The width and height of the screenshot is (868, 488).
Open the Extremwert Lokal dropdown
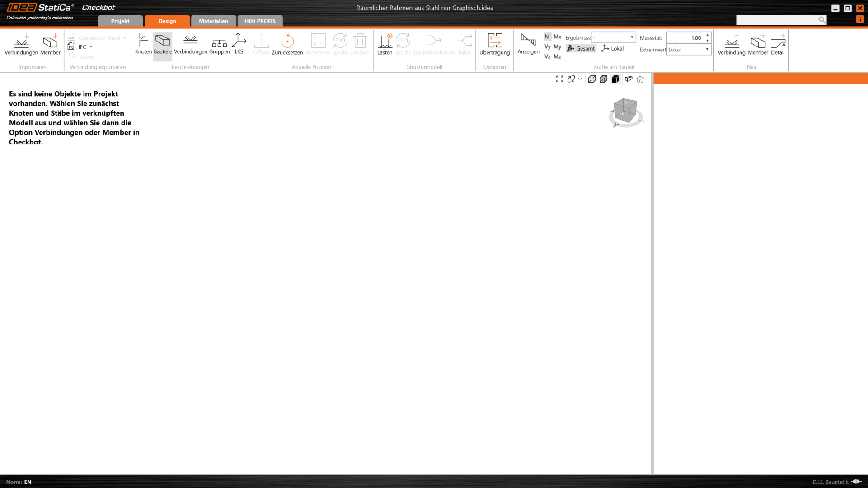click(689, 50)
